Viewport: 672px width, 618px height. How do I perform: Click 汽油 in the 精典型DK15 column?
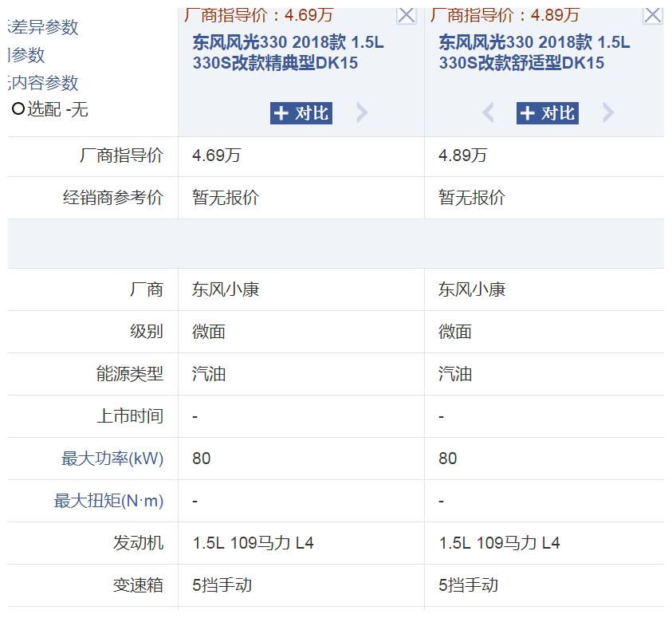click(209, 374)
